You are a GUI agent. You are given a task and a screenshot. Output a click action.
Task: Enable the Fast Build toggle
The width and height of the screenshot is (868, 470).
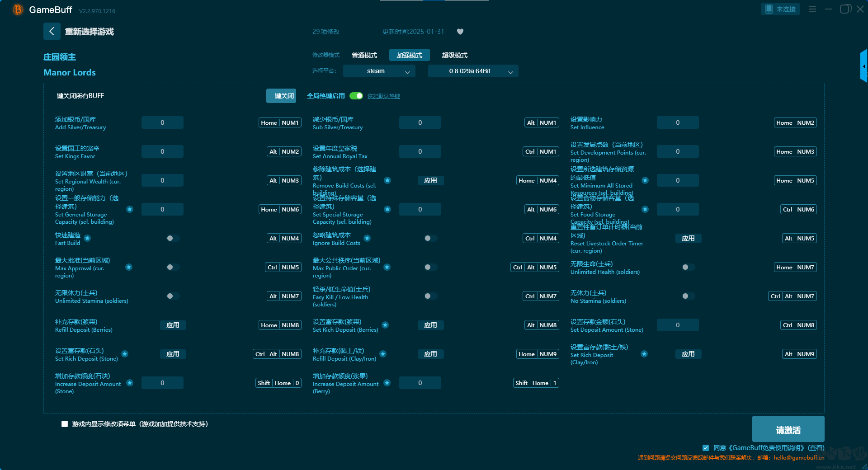coord(173,238)
